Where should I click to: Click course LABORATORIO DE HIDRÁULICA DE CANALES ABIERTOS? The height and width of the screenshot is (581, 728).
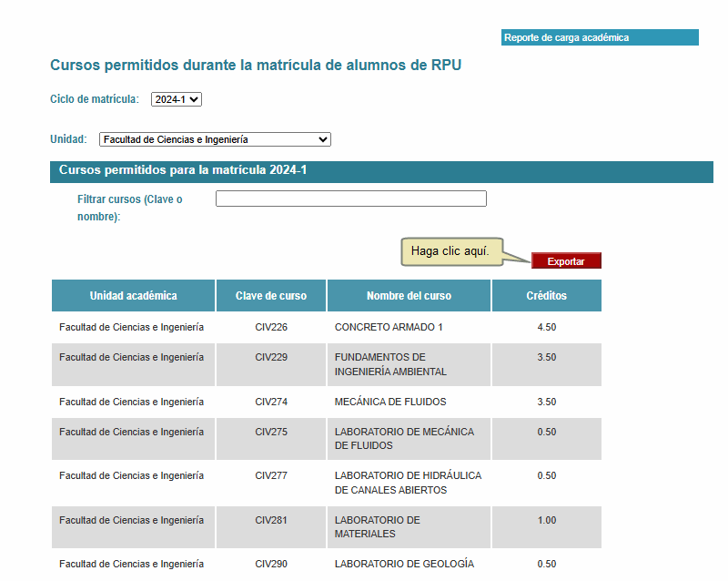point(408,483)
